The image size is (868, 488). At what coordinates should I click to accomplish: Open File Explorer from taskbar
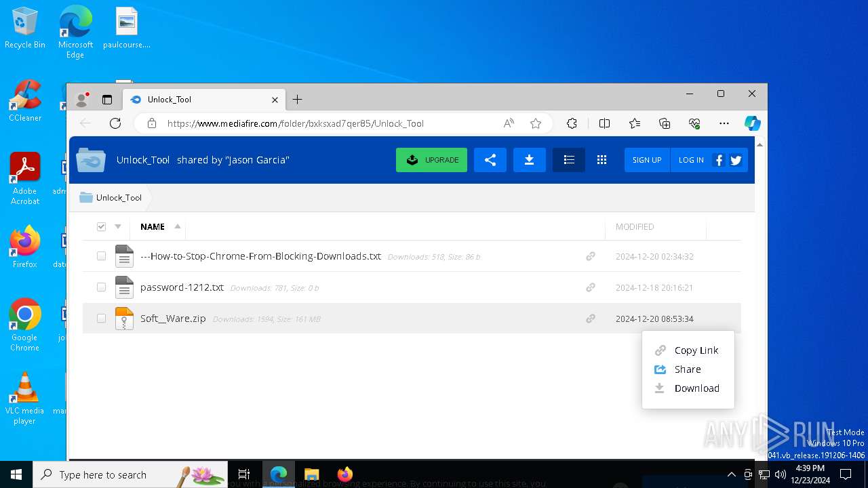pyautogui.click(x=312, y=474)
